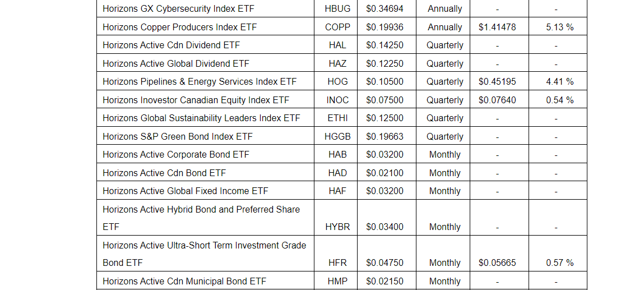
Task: Select the $1.41478 amount for COPP
Action: pos(497,27)
